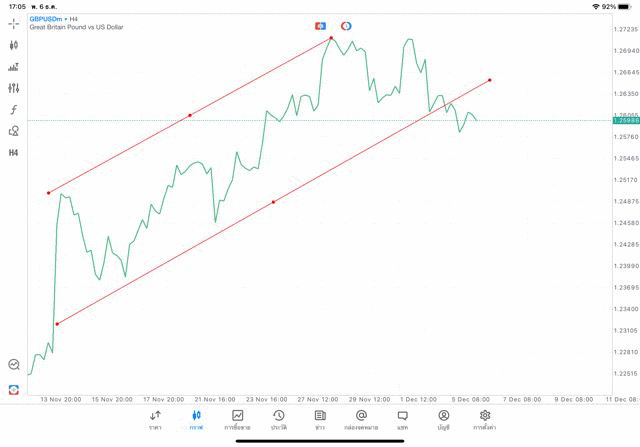Tap the circular red-blue icon above chart
Viewport: 640px width, 447px height.
(346, 25)
